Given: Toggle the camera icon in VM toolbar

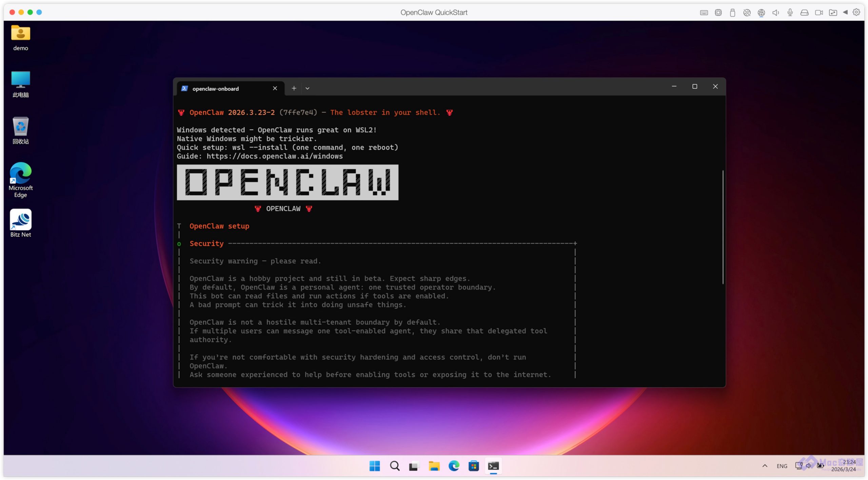Looking at the screenshot, I should 818,13.
